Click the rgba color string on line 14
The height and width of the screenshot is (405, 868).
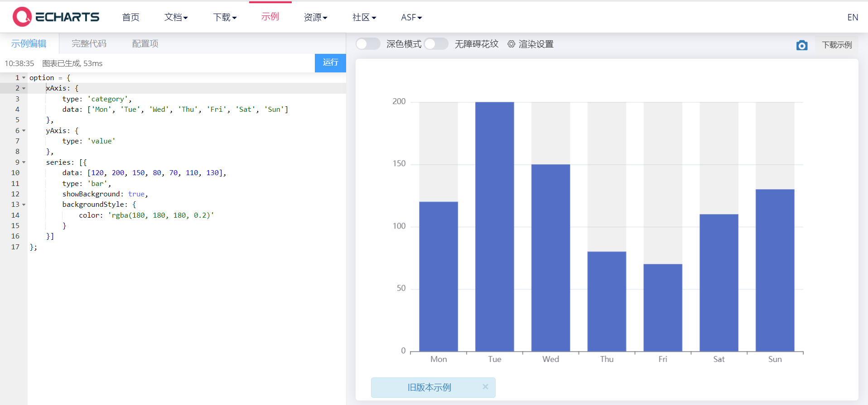(x=161, y=215)
